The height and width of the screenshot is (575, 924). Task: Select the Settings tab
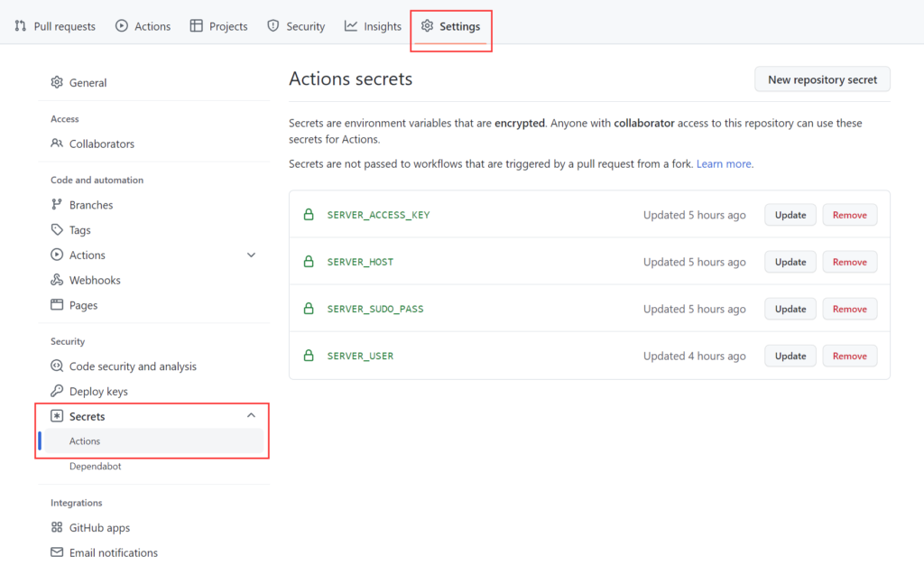pos(451,26)
